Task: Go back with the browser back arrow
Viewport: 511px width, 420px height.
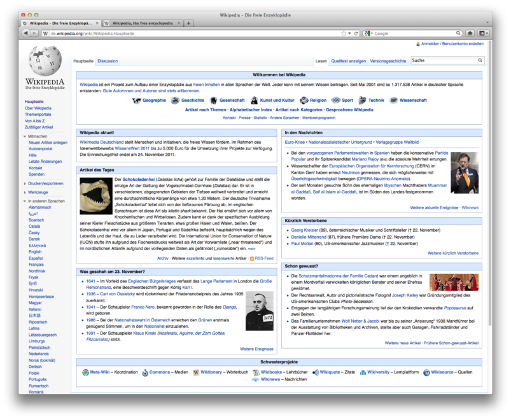Action: pyautogui.click(x=25, y=33)
